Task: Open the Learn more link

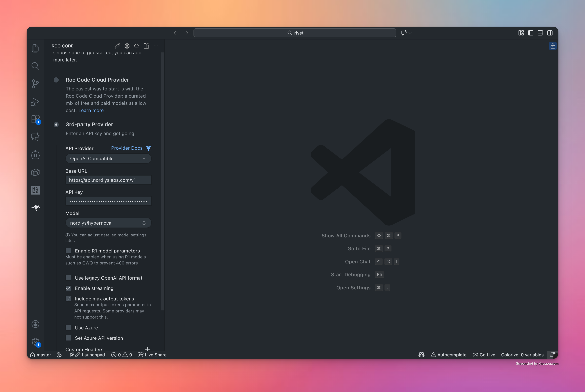Action: (x=91, y=110)
